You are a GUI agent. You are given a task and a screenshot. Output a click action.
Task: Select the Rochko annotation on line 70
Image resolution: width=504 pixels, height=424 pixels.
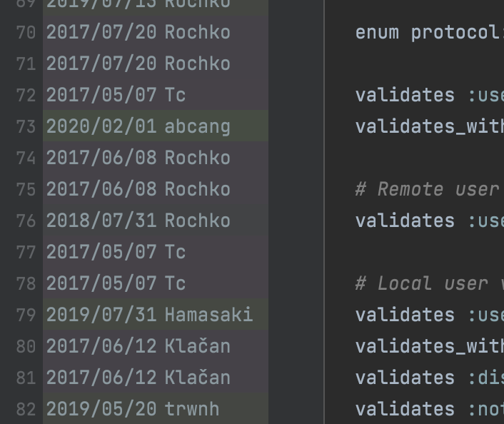(x=156, y=32)
